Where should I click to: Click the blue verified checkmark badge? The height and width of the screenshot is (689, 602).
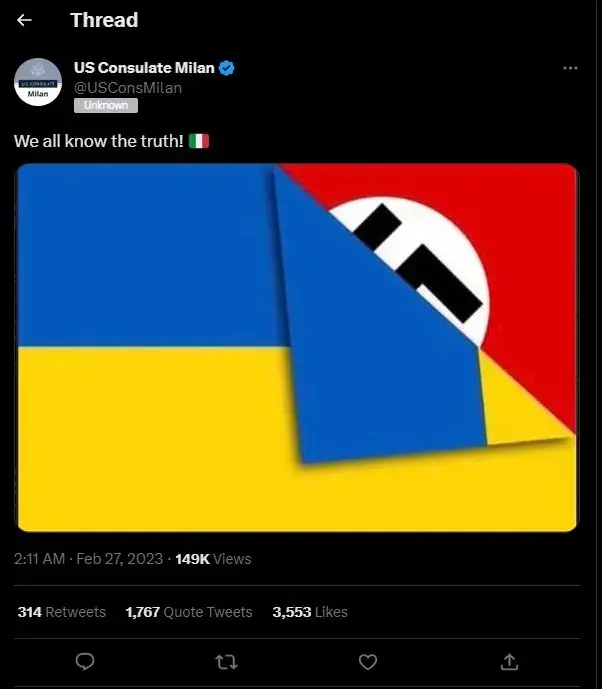(x=227, y=68)
